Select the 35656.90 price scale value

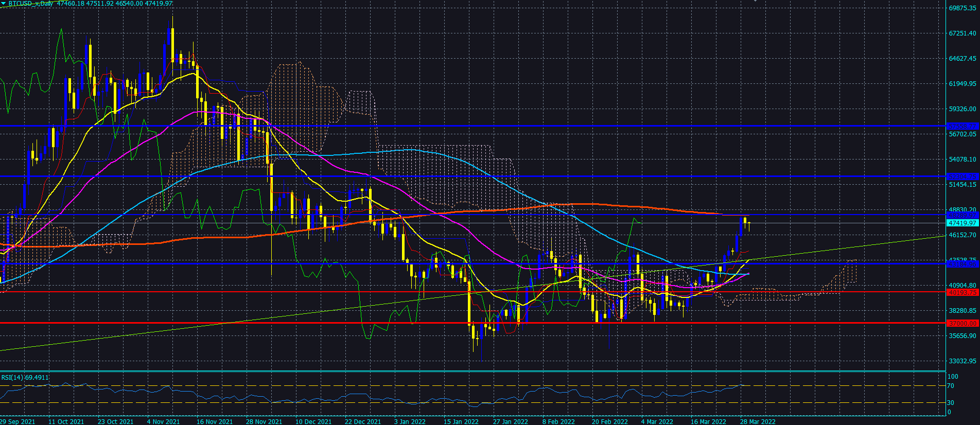(x=962, y=336)
